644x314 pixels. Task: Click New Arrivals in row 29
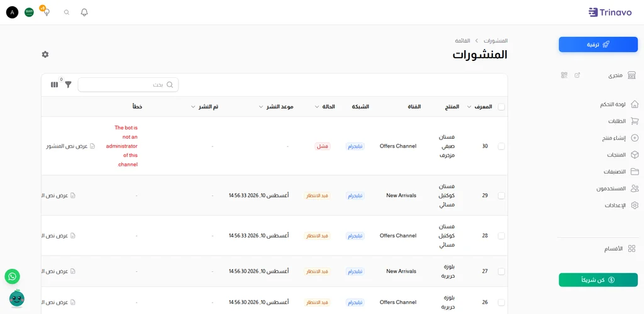[401, 195]
